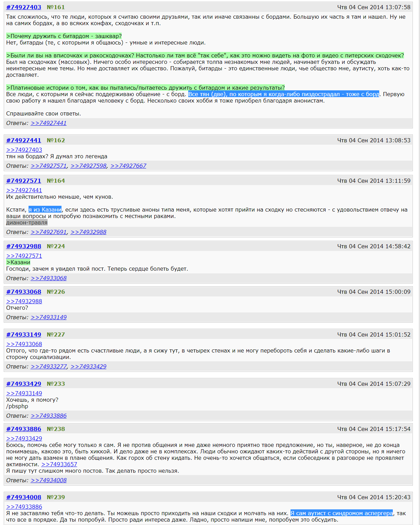The width and height of the screenshot is (420, 525).
Task: Click timestamp Чтв 04 Сен 2014 15:01:52
Action: tap(374, 334)
